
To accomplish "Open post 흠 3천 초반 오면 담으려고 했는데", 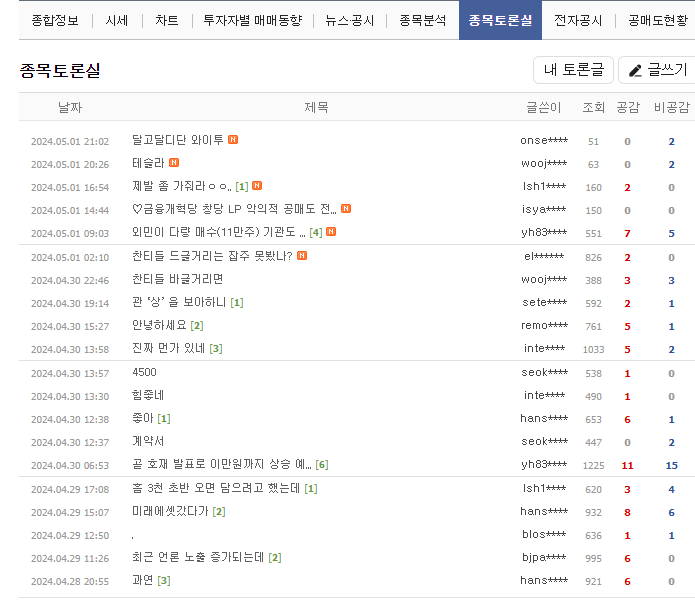I will 216,489.
